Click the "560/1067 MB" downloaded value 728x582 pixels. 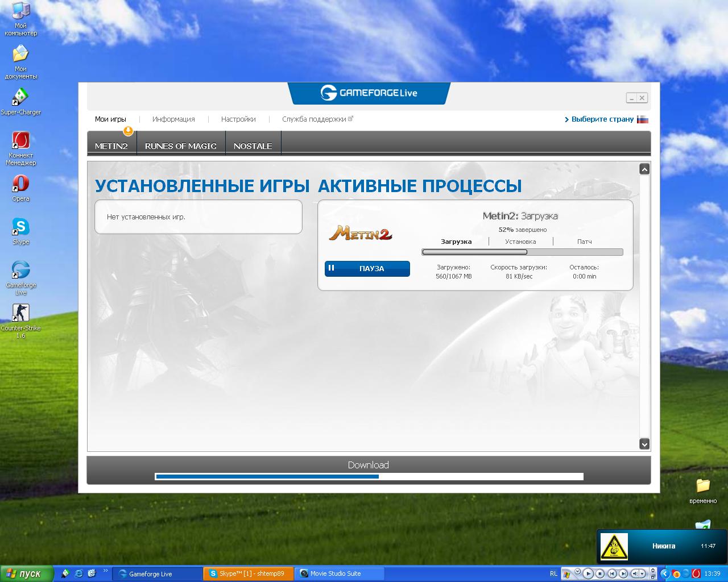454,276
